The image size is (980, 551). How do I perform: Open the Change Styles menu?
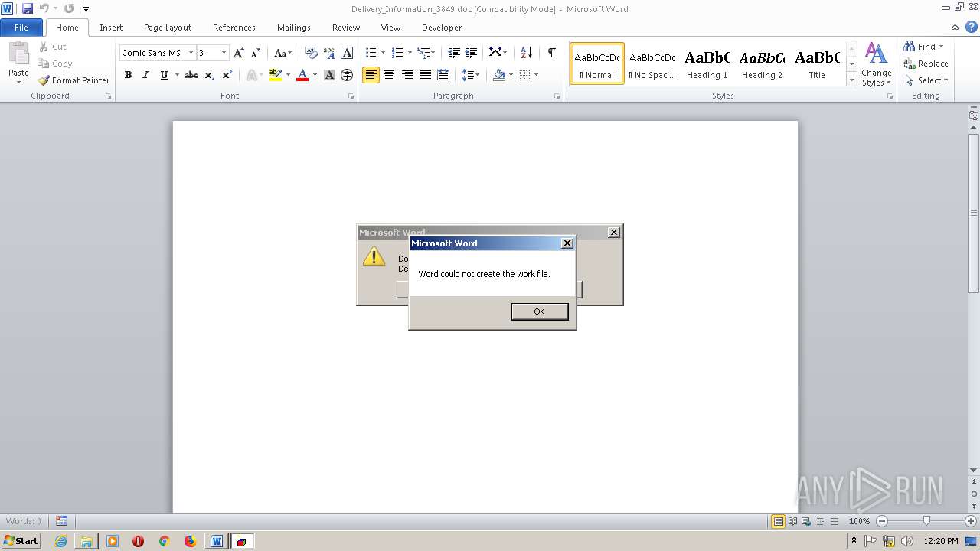[876, 64]
